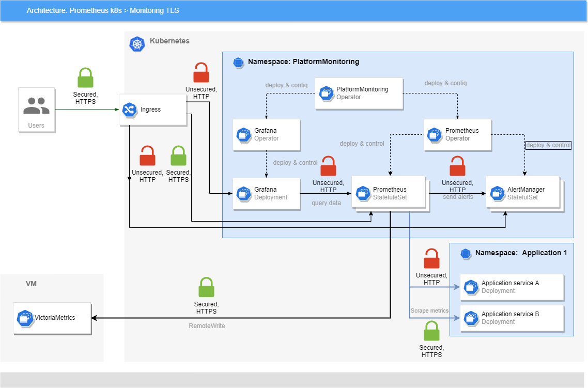Click the Application 1 namespace hexagon icon
This screenshot has width=588, height=388.
pyautogui.click(x=466, y=254)
